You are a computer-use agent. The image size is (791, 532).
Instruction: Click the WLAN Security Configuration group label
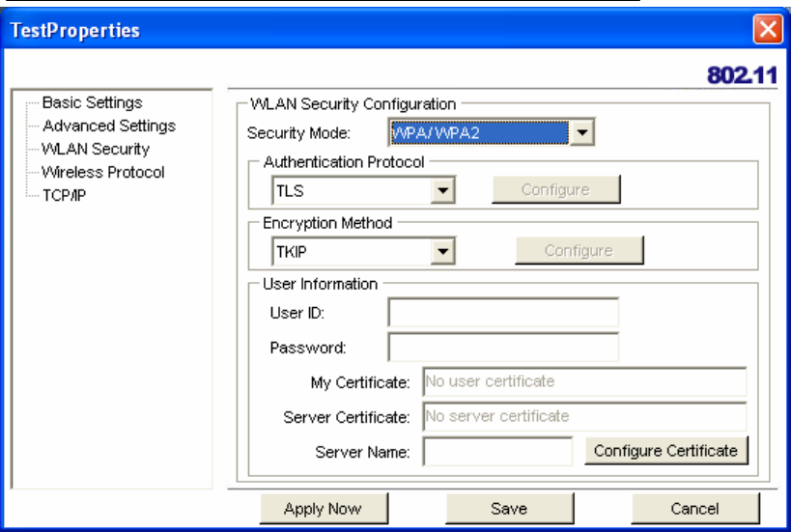(353, 104)
